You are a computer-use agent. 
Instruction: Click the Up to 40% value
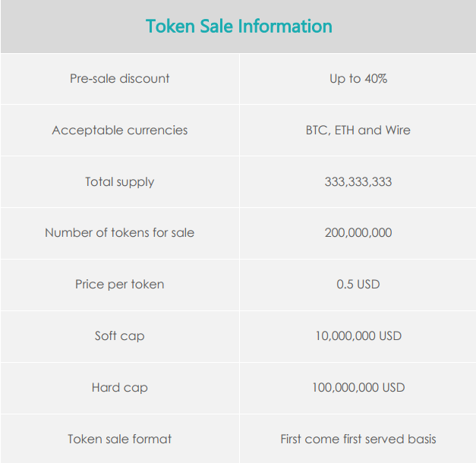[358, 79]
